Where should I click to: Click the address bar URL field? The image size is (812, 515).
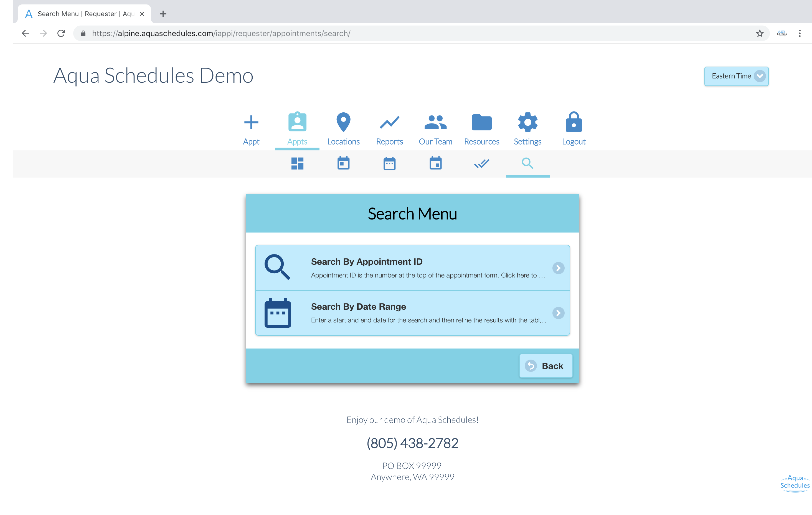pyautogui.click(x=422, y=33)
